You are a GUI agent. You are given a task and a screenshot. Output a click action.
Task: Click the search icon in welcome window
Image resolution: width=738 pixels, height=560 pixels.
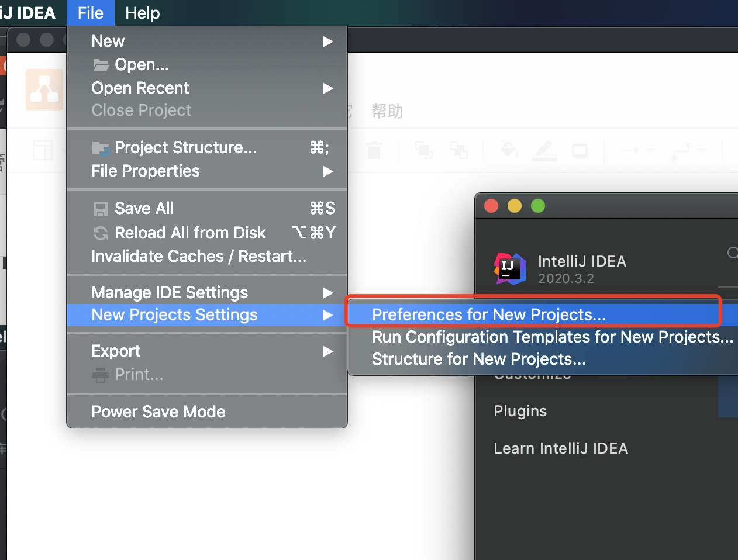[733, 253]
